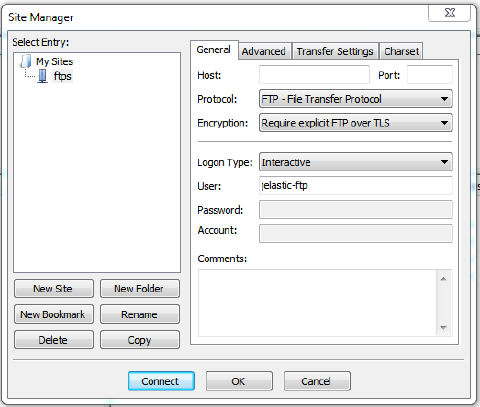Select the ftps site entry
Screen dimensions: 480x407
(x=62, y=76)
